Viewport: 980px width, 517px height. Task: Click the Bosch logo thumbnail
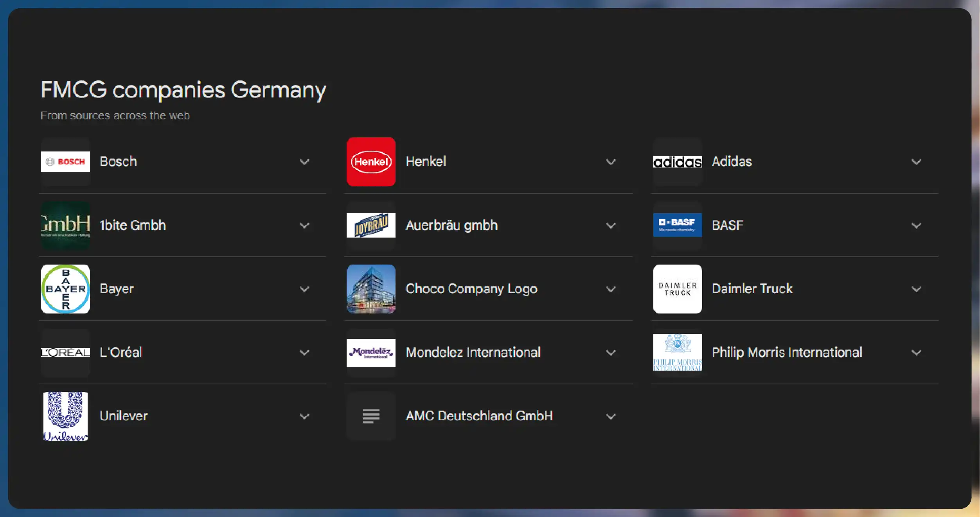[65, 162]
